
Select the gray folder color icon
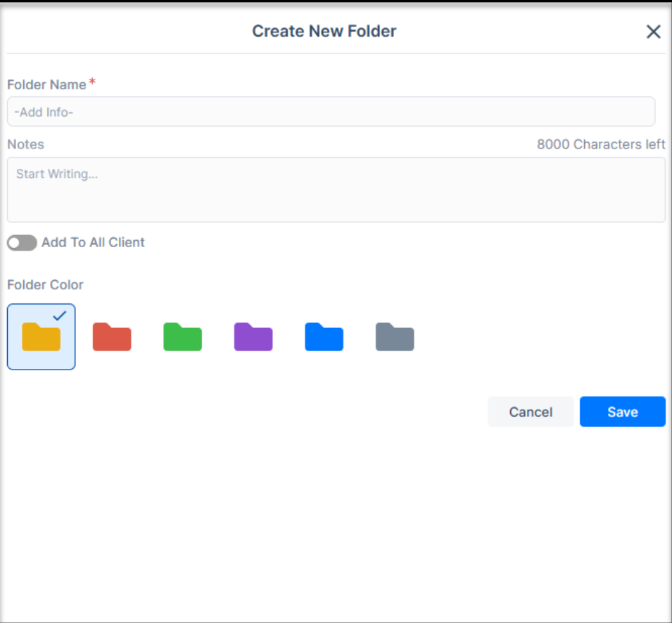coord(394,337)
